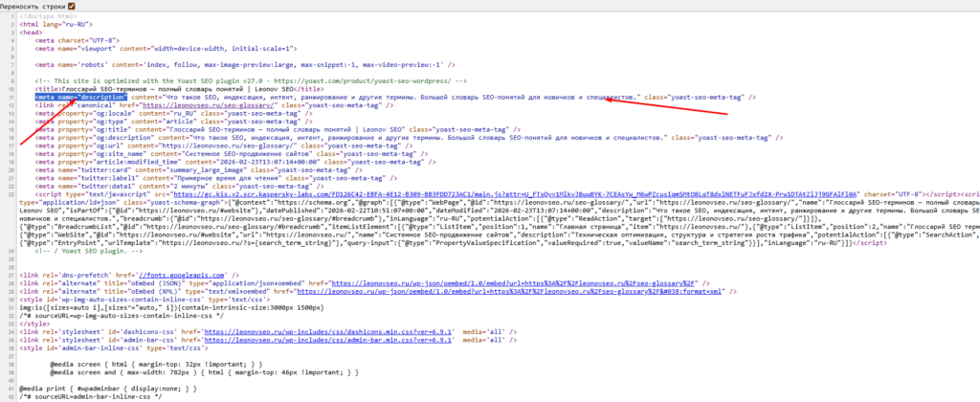Click the highlighted meta name="description" text
The image size is (980, 402).
(x=81, y=97)
